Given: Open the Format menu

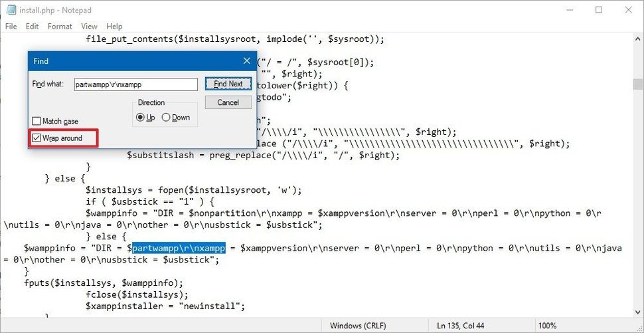Looking at the screenshot, I should point(60,27).
